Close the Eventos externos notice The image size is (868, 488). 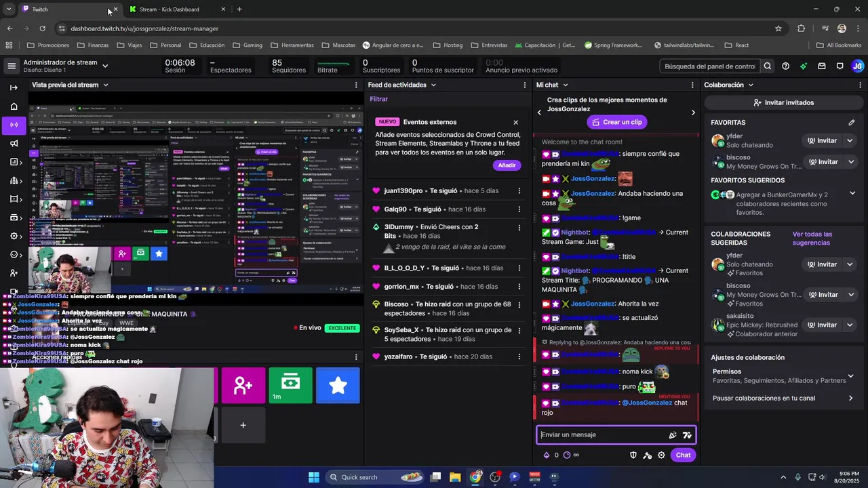click(x=515, y=123)
